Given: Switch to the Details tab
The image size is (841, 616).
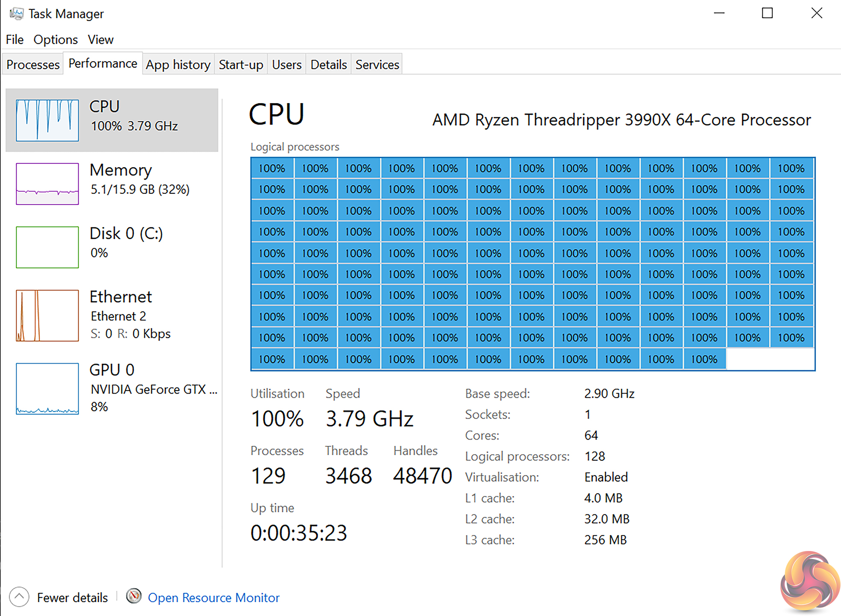Looking at the screenshot, I should (x=328, y=65).
